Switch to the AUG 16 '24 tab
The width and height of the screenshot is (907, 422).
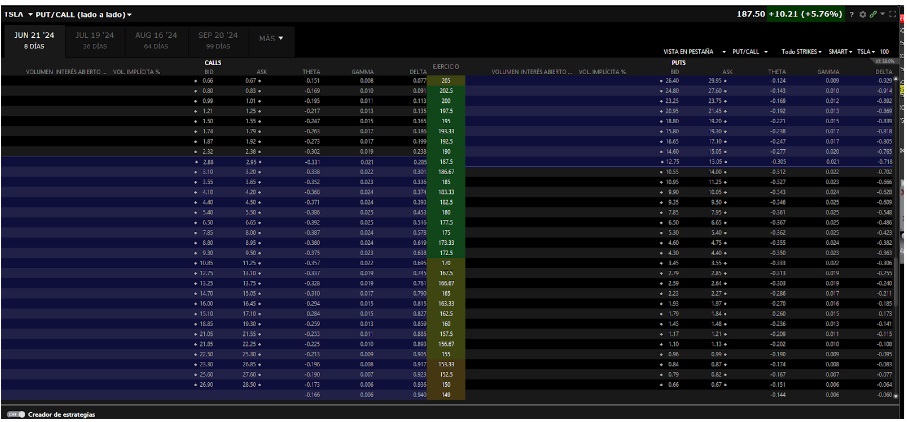coord(155,38)
